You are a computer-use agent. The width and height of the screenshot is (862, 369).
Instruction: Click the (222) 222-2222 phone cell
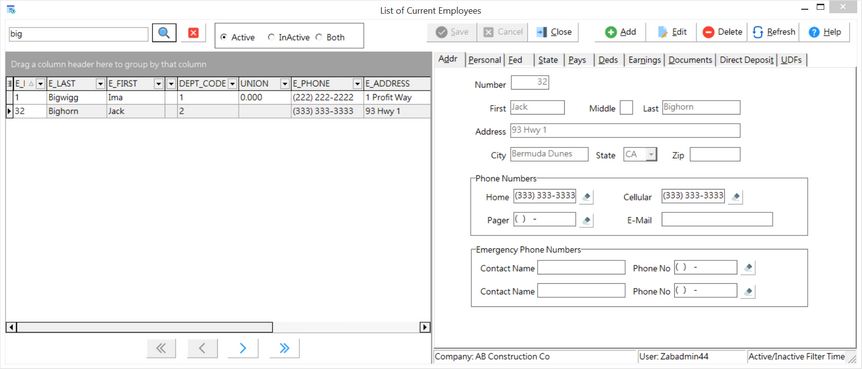pos(327,97)
